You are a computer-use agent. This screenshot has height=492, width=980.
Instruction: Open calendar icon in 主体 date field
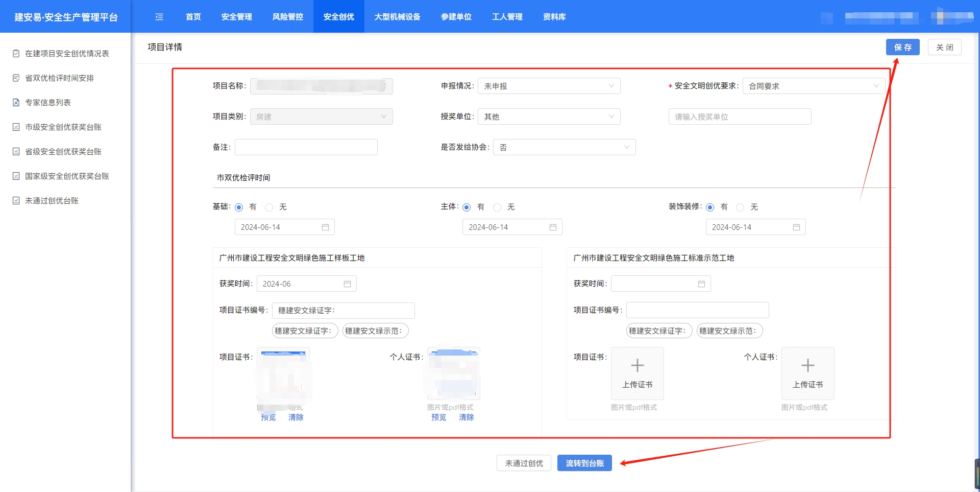tap(553, 227)
